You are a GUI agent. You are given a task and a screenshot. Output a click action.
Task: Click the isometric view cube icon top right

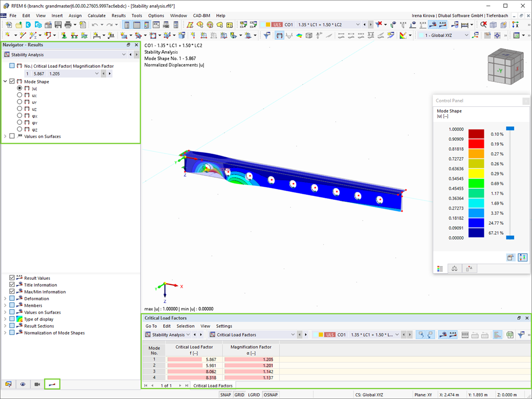505,66
